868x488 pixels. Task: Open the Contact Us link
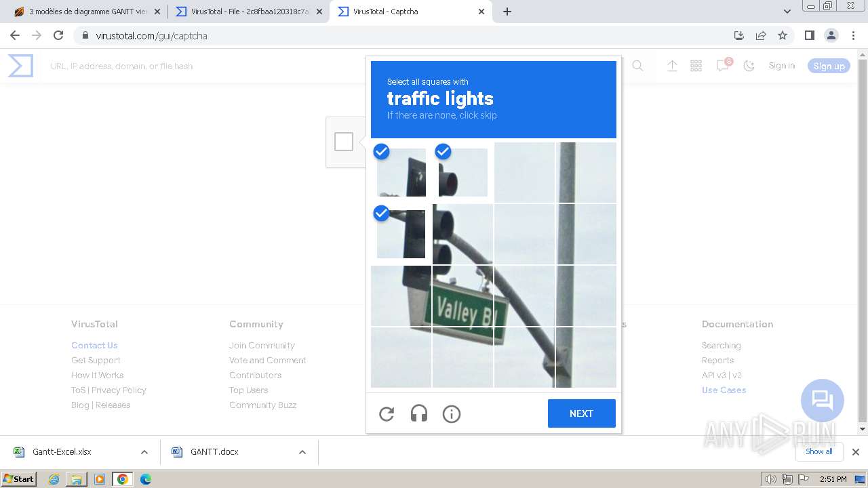[x=94, y=345]
